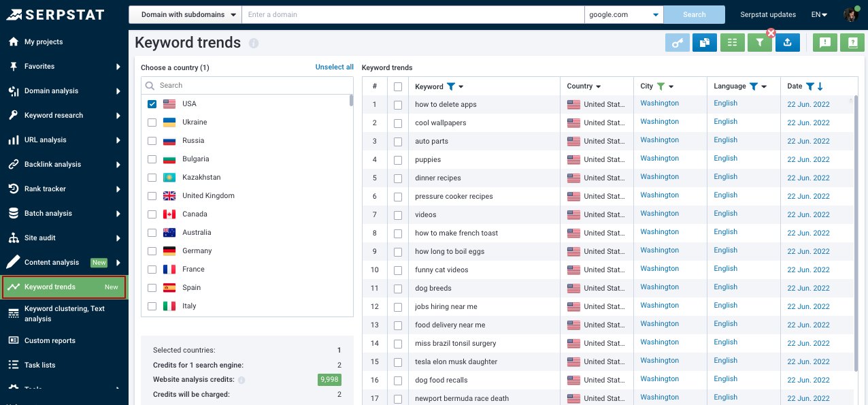This screenshot has height=405, width=868.
Task: Click the Keyword column filter funnel icon
Action: point(450,86)
